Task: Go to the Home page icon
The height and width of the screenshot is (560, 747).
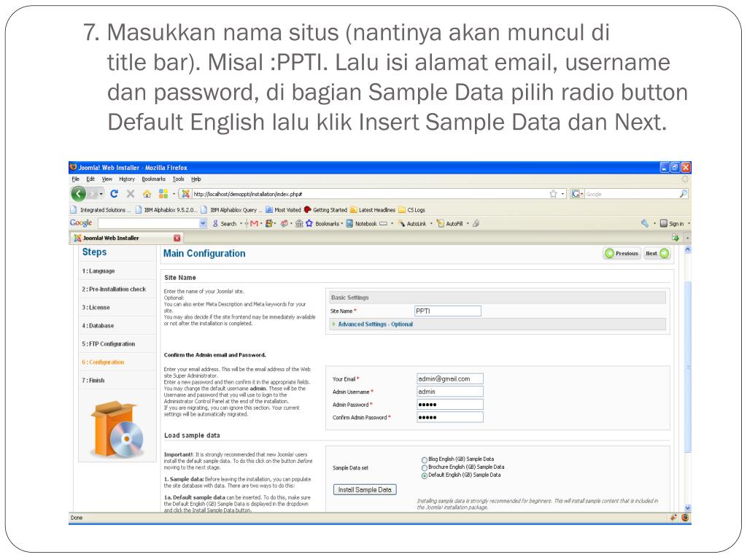Action: [x=147, y=194]
